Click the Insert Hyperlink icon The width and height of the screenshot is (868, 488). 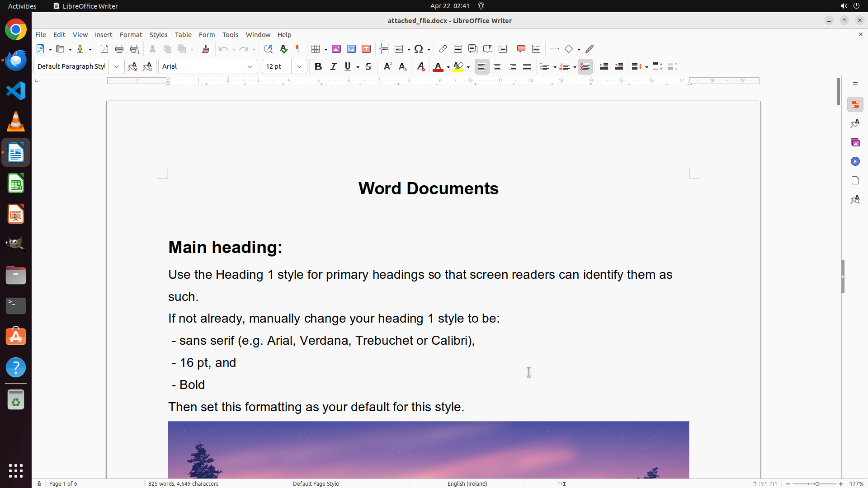pyautogui.click(x=443, y=49)
